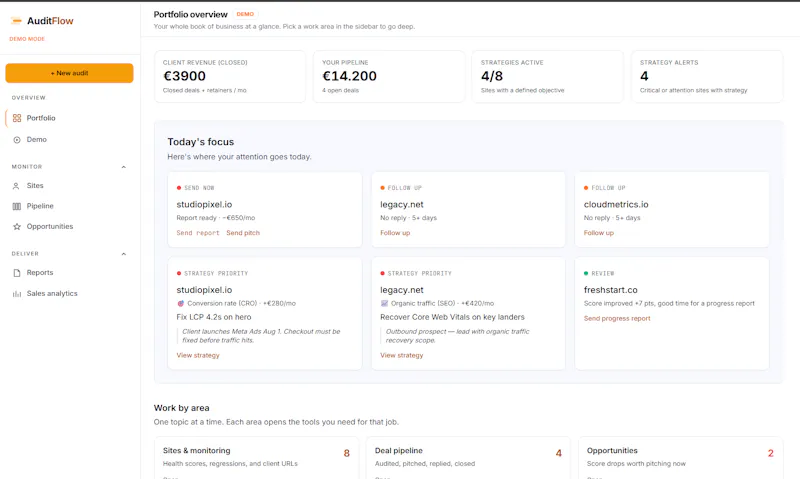
Task: Click the €3900 revenue value
Action: pos(184,76)
